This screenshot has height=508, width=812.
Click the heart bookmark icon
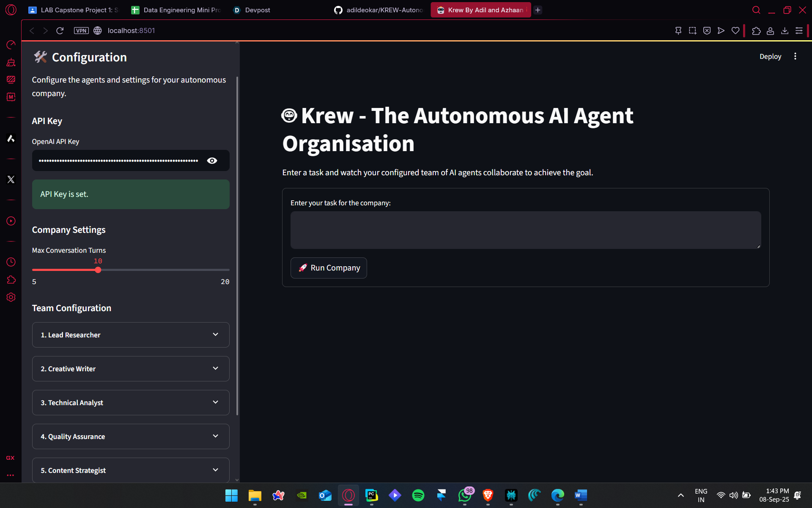[735, 30]
